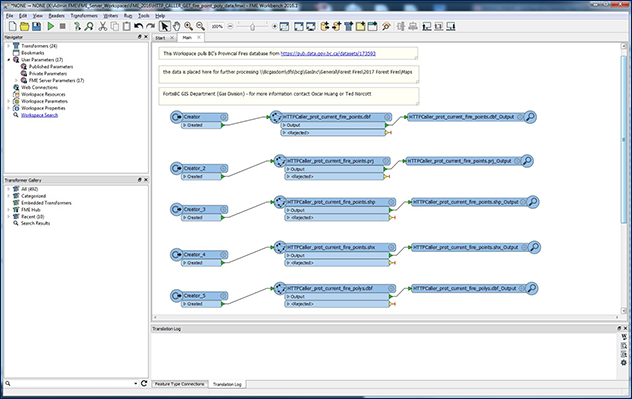The height and width of the screenshot is (399, 632).
Task: Expand Created port of Creator_2
Action: (185, 177)
